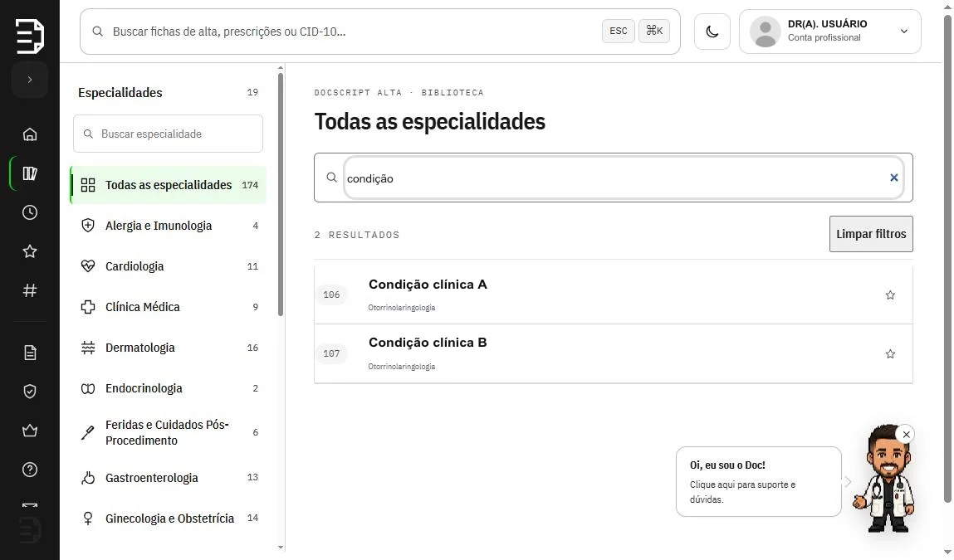Select Ginecologia e Obstetrícia specialty
The width and height of the screenshot is (954, 560).
pos(169,519)
